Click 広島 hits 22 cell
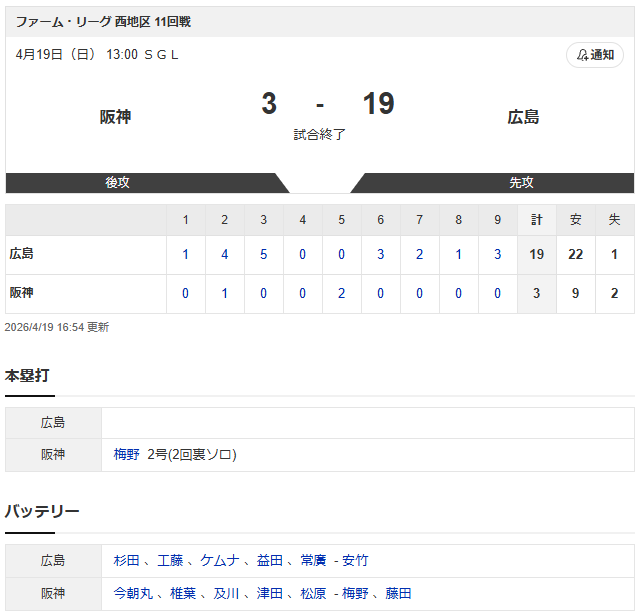This screenshot has height=616, width=640. click(576, 254)
